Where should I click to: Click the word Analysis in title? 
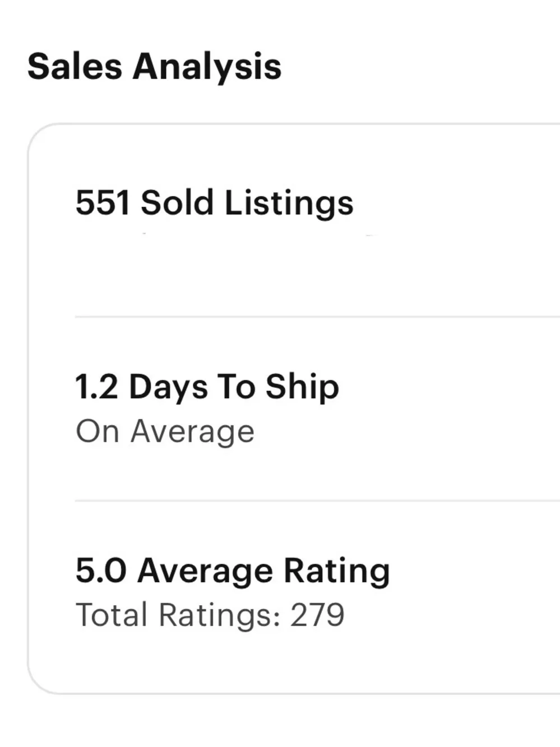[207, 67]
